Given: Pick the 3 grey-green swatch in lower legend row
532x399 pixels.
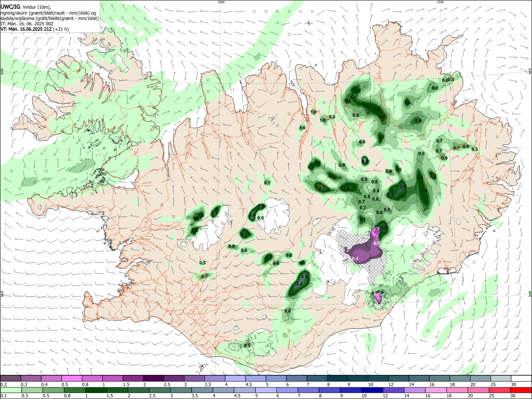Looking at the screenshot, I should pyautogui.click(x=181, y=390).
